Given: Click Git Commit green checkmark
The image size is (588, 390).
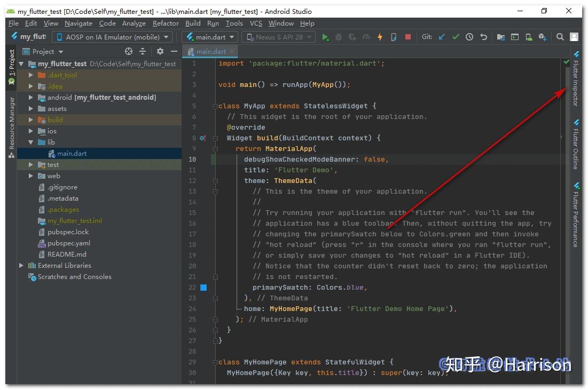Looking at the screenshot, I should [456, 37].
